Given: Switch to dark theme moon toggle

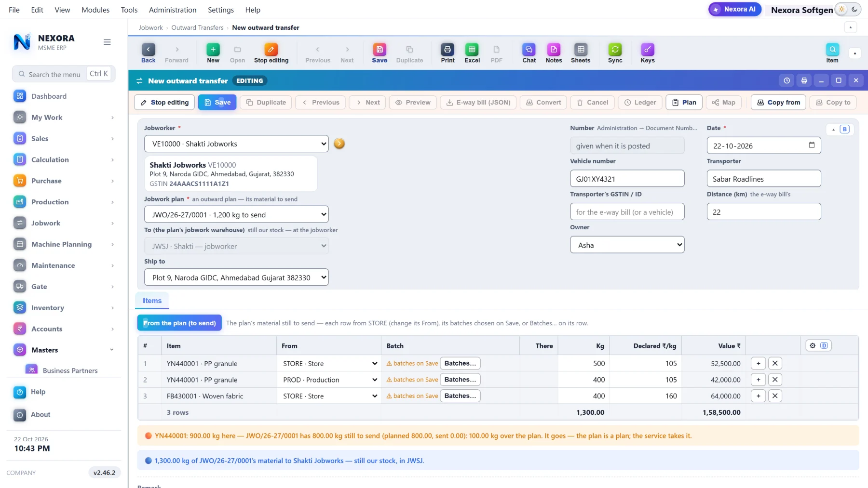Looking at the screenshot, I should click(854, 9).
